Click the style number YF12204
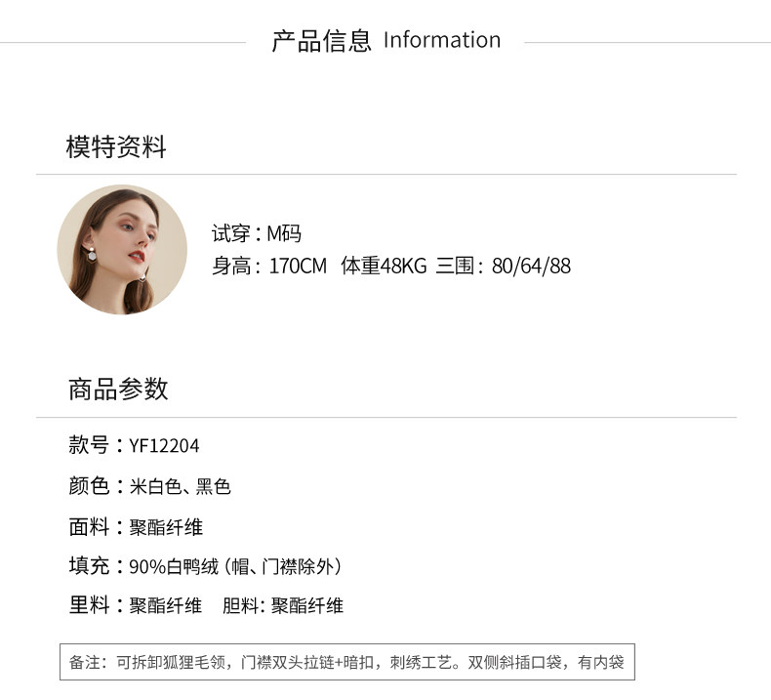The image size is (771, 700). [164, 446]
